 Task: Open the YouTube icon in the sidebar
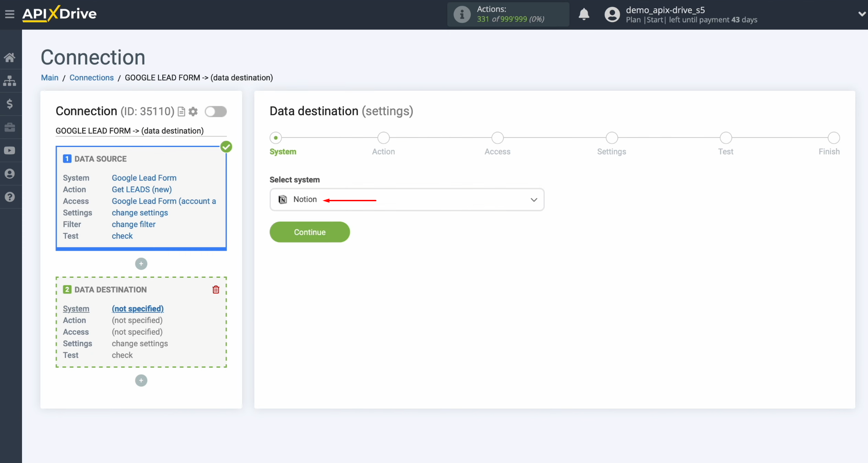pos(10,150)
